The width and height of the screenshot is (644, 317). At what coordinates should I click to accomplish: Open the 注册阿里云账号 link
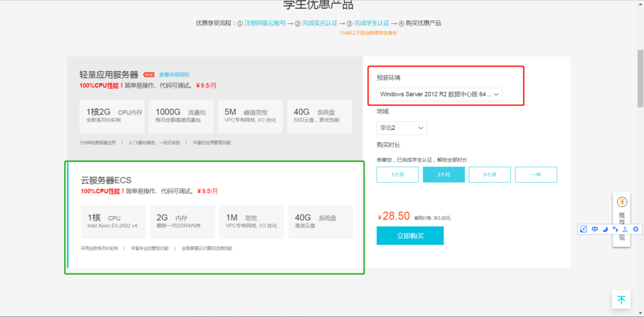tap(265, 23)
